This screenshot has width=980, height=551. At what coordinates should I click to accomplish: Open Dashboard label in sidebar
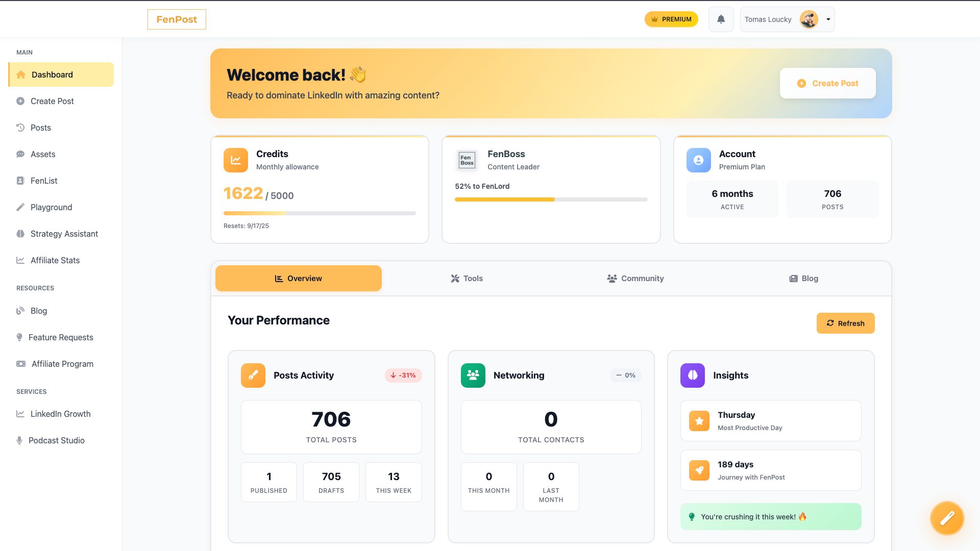[52, 74]
